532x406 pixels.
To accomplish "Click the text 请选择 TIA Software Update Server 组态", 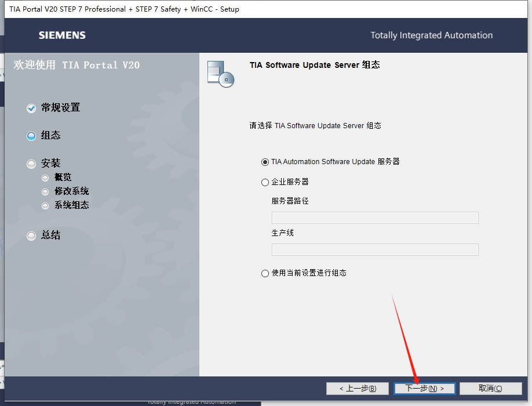I will [315, 126].
